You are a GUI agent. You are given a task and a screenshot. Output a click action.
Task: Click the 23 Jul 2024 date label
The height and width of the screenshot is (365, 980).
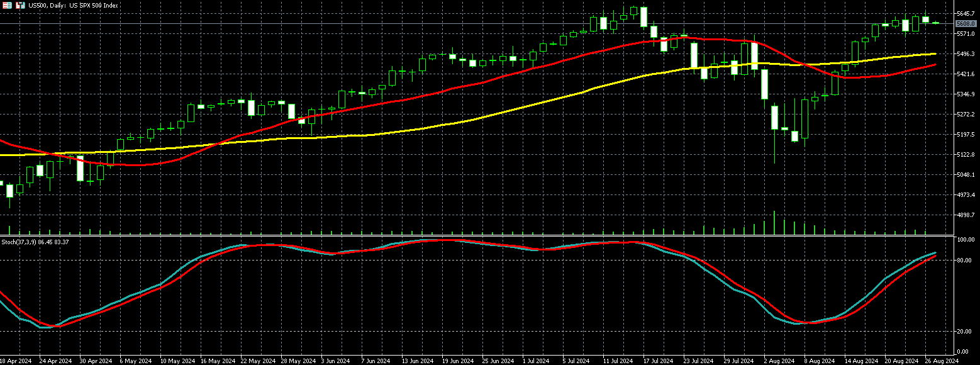click(x=698, y=361)
